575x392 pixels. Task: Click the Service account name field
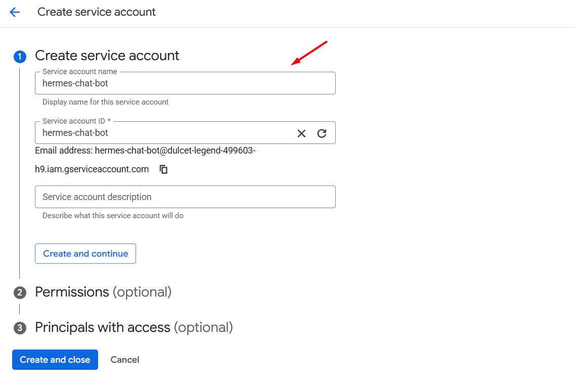[185, 83]
